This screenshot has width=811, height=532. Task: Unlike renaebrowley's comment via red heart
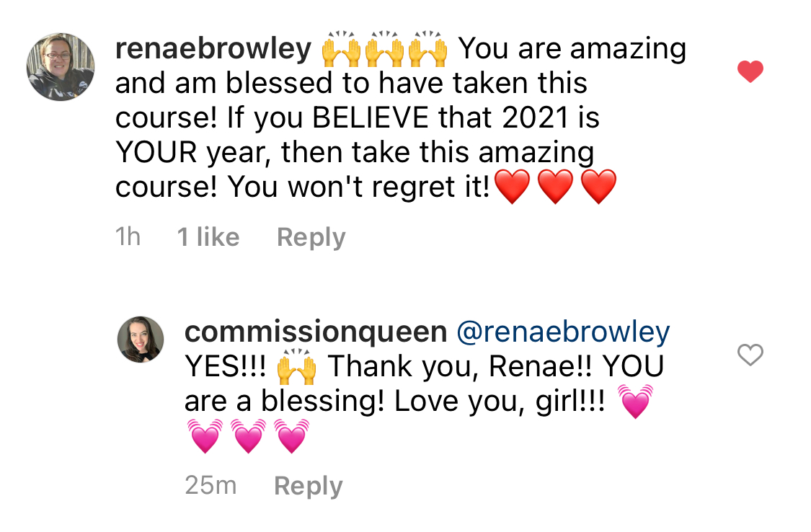point(750,71)
